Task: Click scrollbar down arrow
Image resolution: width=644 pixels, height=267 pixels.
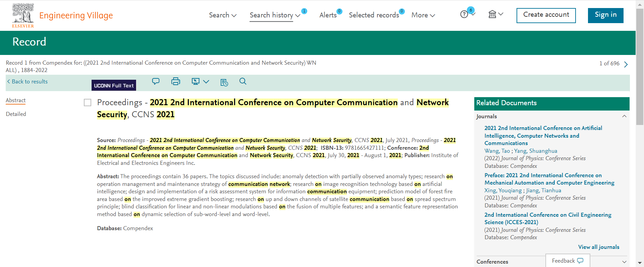Action: coord(640,263)
